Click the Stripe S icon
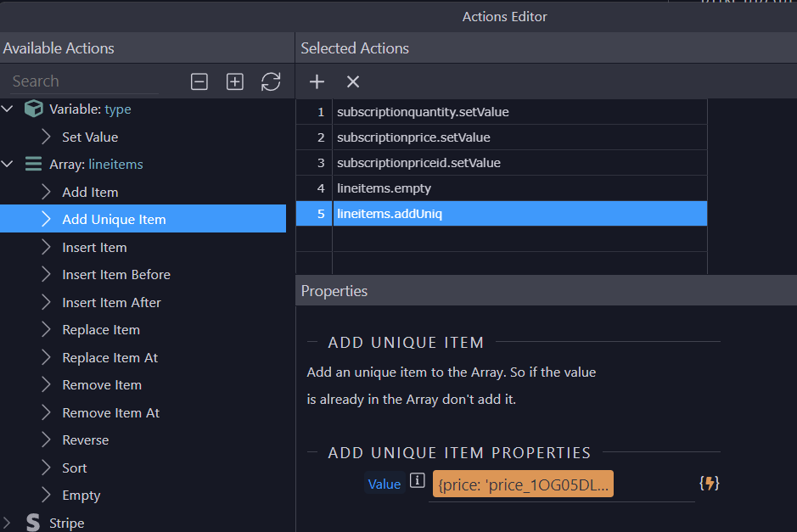The width and height of the screenshot is (797, 532). coord(33,523)
